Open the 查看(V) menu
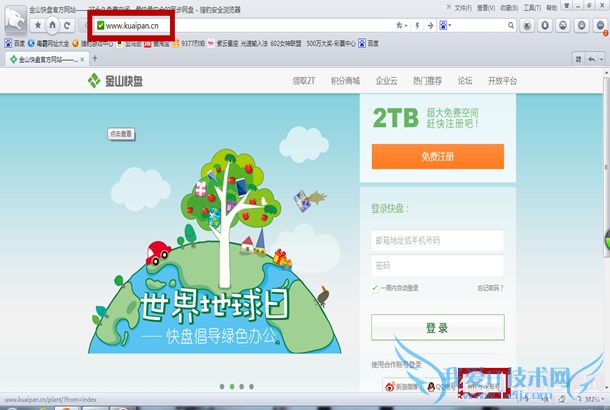 [x=486, y=8]
